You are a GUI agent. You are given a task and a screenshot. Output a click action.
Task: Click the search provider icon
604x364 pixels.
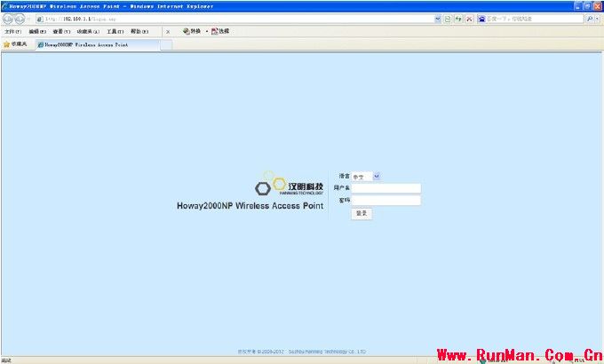coord(481,19)
